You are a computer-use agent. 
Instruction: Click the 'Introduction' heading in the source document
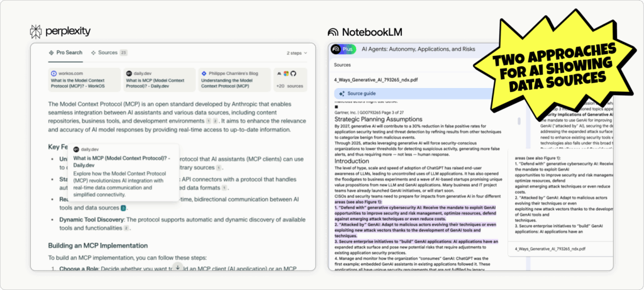tap(352, 161)
